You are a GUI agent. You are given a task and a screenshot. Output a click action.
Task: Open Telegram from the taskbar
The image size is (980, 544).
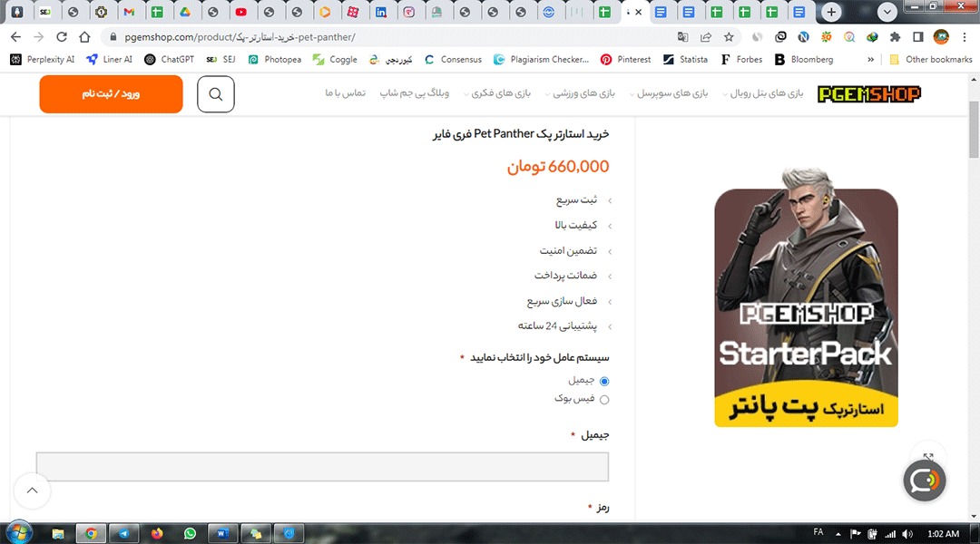[123, 532]
